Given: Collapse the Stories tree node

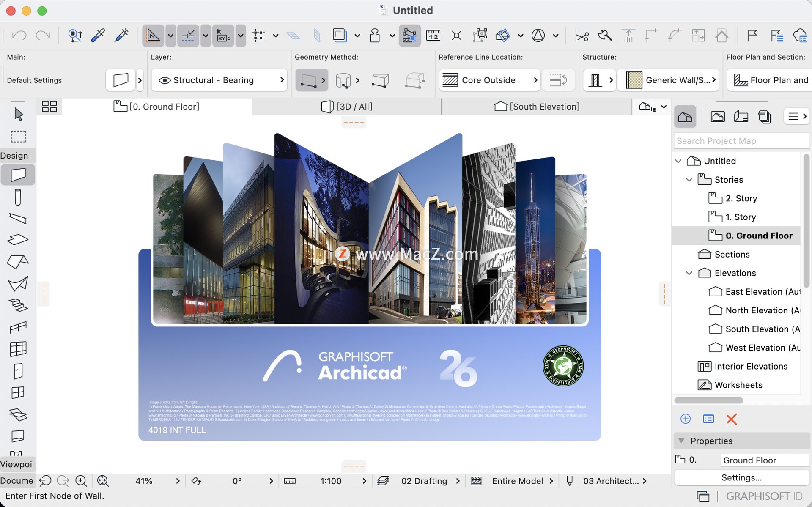Looking at the screenshot, I should pyautogui.click(x=689, y=180).
